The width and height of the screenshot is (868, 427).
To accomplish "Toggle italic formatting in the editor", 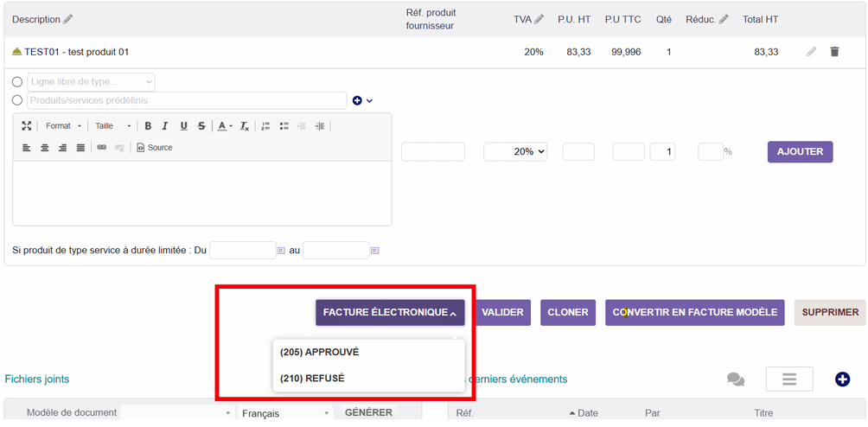I will pos(165,126).
